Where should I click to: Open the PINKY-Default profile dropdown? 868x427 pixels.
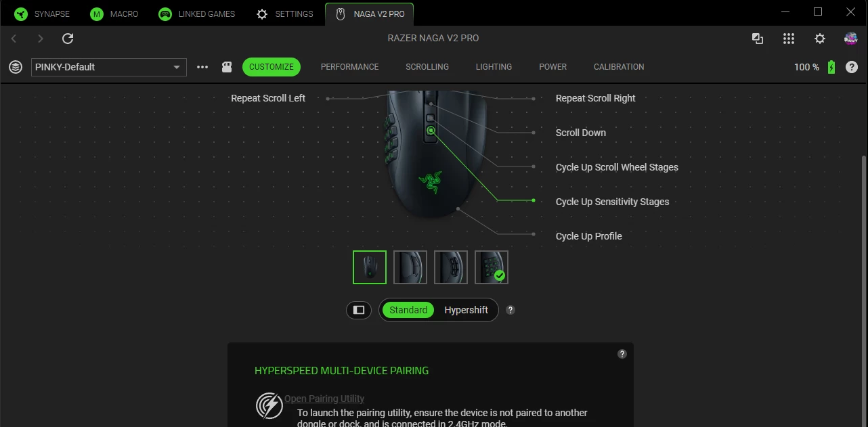pyautogui.click(x=108, y=67)
